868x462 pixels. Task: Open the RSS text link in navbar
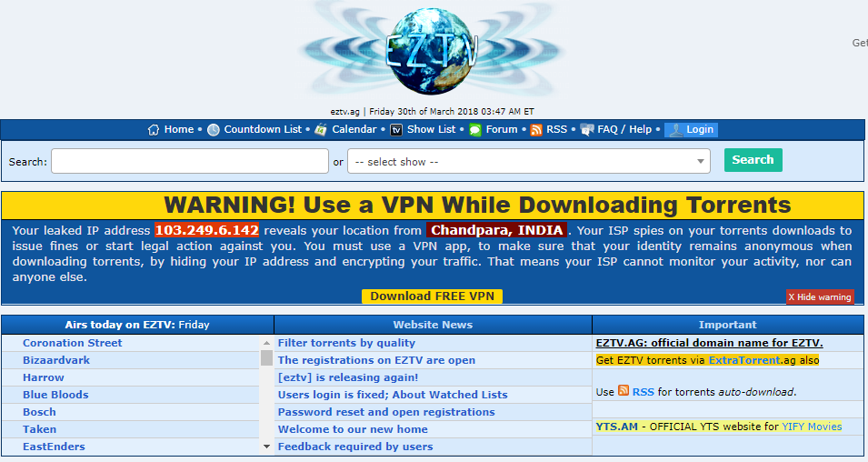click(x=557, y=129)
